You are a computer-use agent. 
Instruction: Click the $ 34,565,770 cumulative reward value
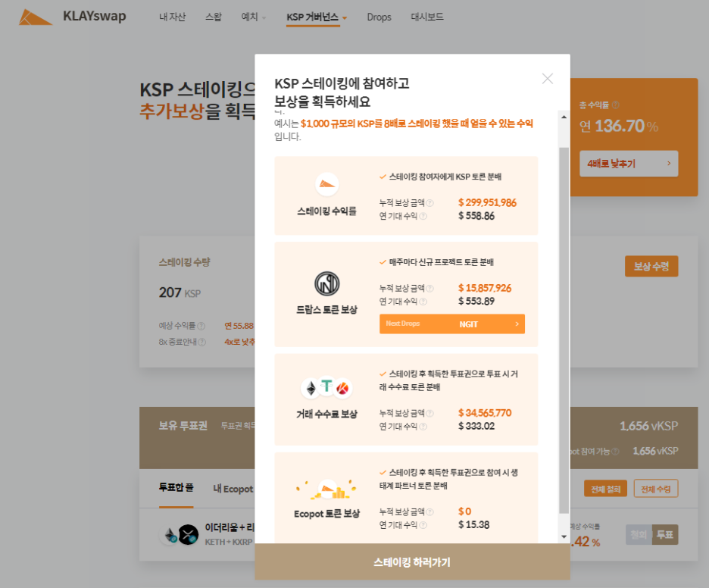pos(485,413)
